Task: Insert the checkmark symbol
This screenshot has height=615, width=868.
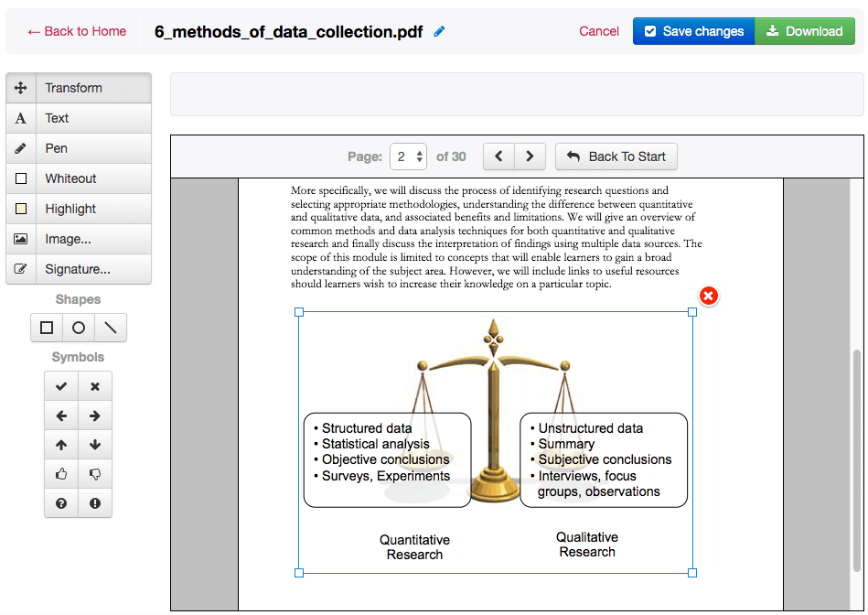Action: pyautogui.click(x=61, y=386)
